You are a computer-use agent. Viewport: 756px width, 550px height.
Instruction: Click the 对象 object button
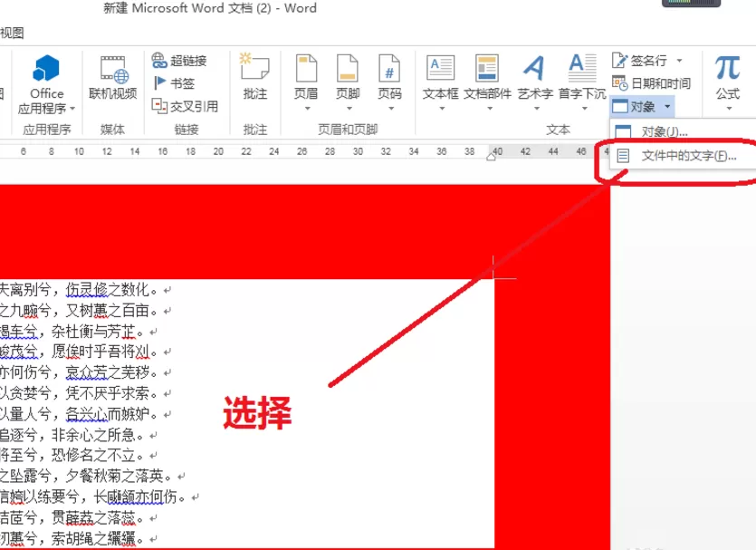click(635, 106)
